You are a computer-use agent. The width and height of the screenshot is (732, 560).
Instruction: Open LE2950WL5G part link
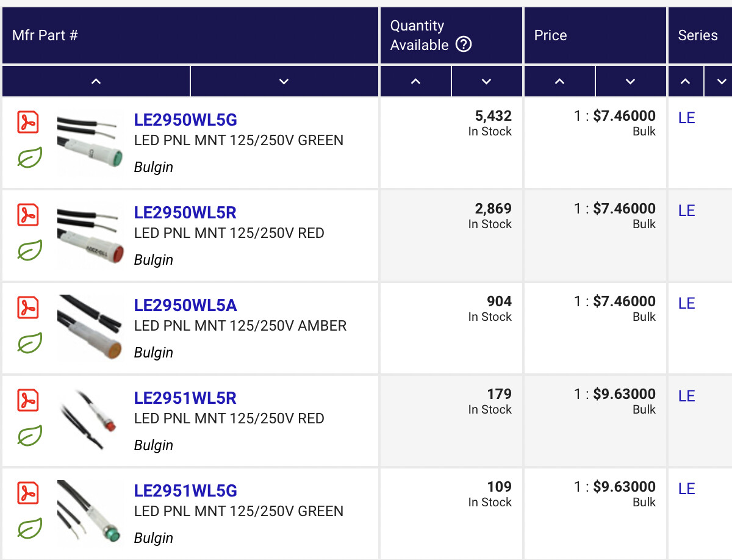(185, 120)
